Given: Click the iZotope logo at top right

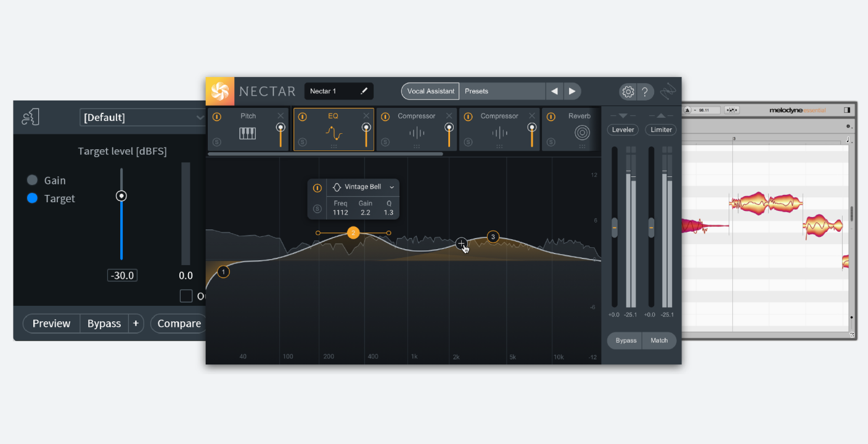Looking at the screenshot, I should coord(668,91).
